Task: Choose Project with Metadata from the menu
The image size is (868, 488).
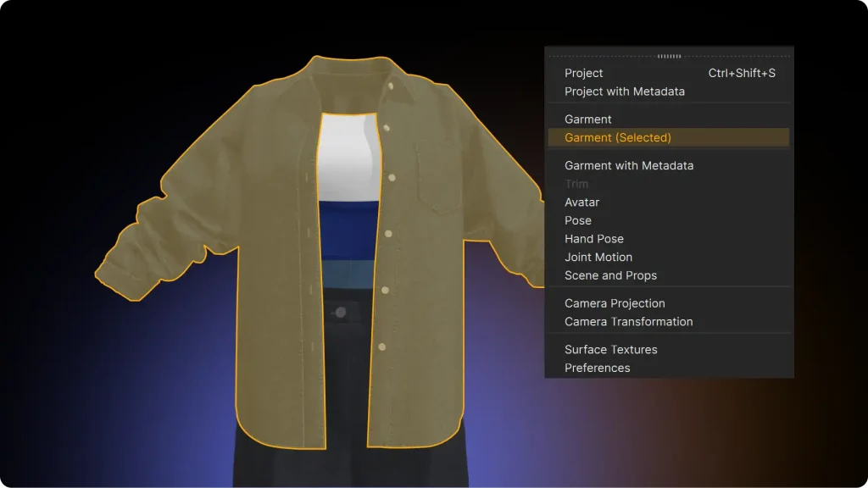Action: pyautogui.click(x=625, y=91)
